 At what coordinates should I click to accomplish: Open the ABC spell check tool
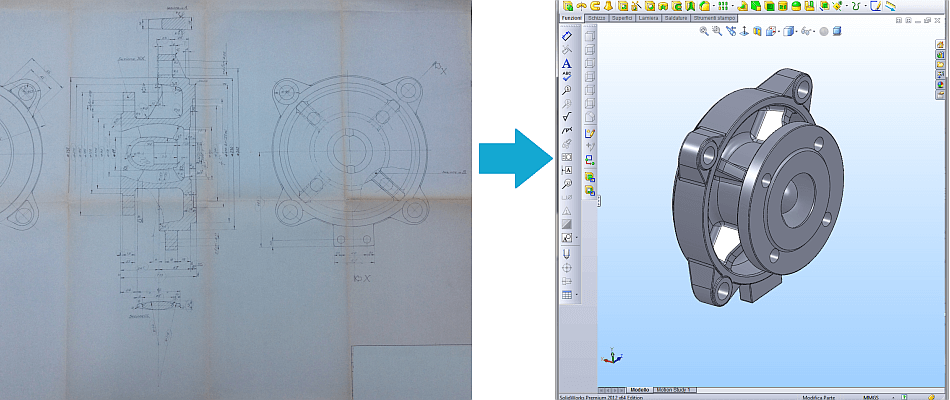[567, 76]
